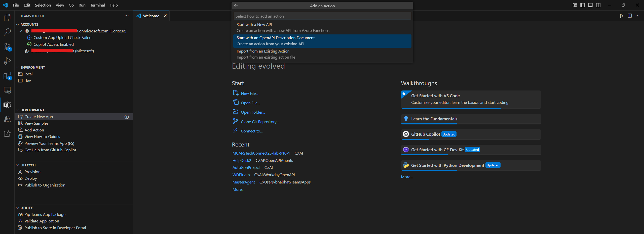This screenshot has height=234, width=644.
Task: Click the Clone Git Repository branch icon
Action: click(236, 121)
